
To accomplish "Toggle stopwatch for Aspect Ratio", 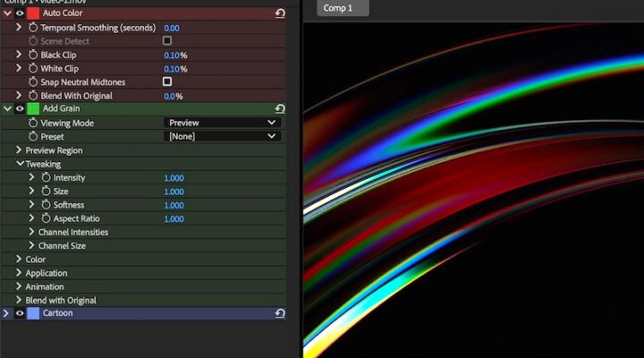I will tap(46, 217).
